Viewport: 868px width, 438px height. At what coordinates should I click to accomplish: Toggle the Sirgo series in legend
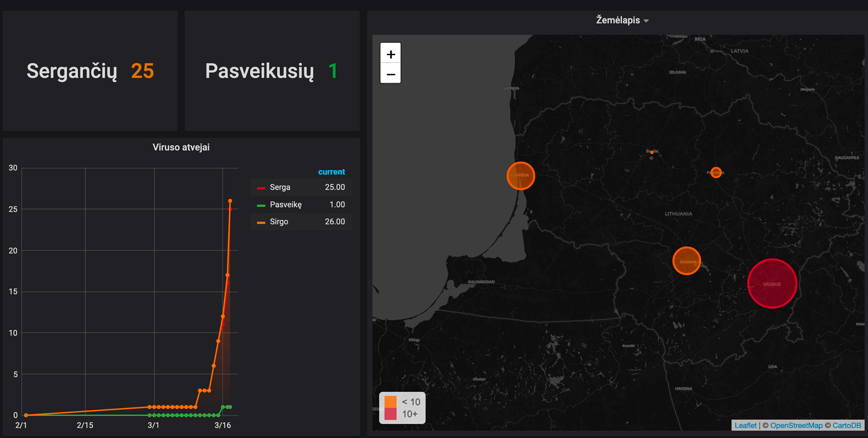pyautogui.click(x=279, y=222)
